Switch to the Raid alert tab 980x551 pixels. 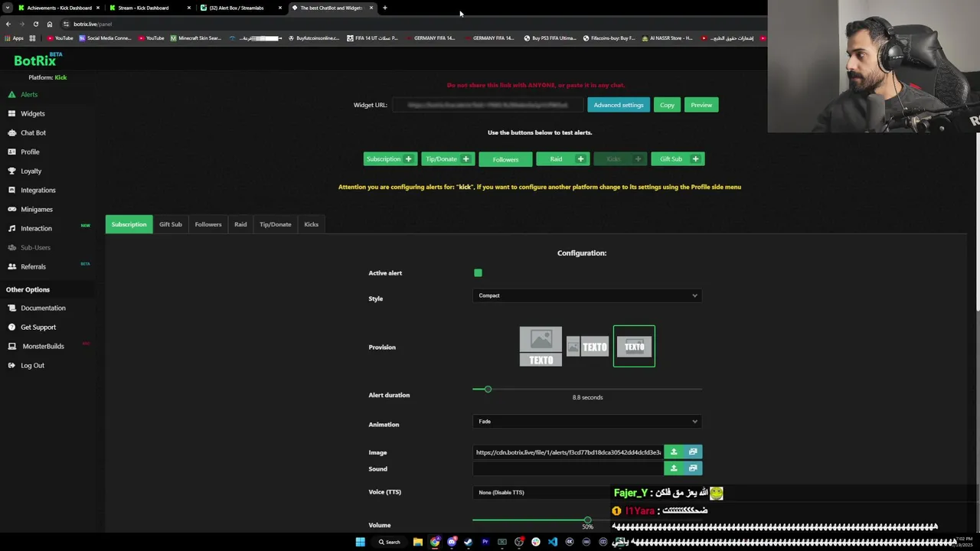tap(240, 224)
